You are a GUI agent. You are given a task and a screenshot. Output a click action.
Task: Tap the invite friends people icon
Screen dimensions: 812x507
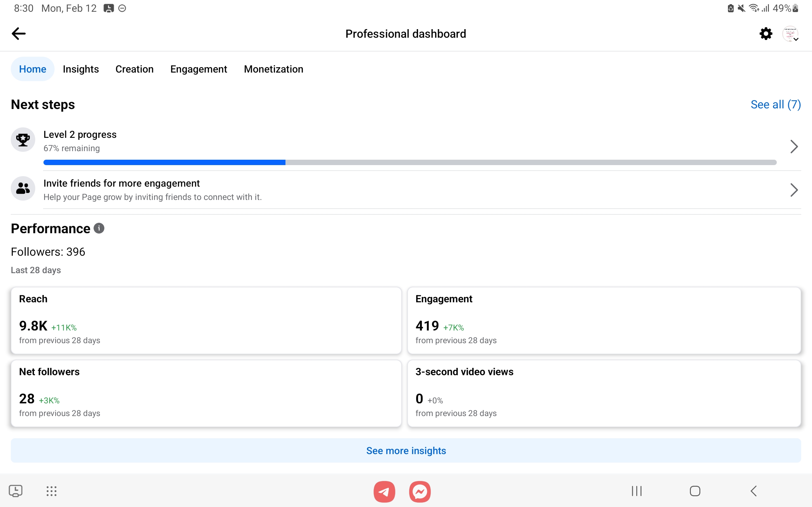pyautogui.click(x=23, y=189)
